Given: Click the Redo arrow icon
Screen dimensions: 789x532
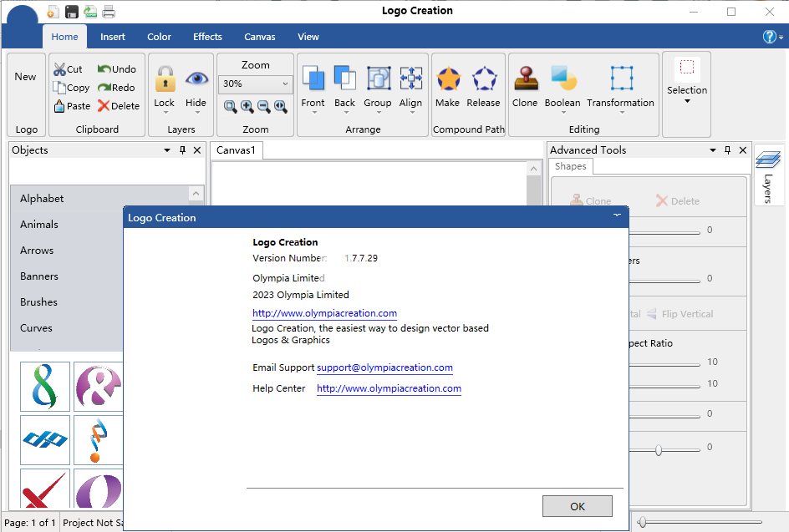Looking at the screenshot, I should [x=104, y=88].
